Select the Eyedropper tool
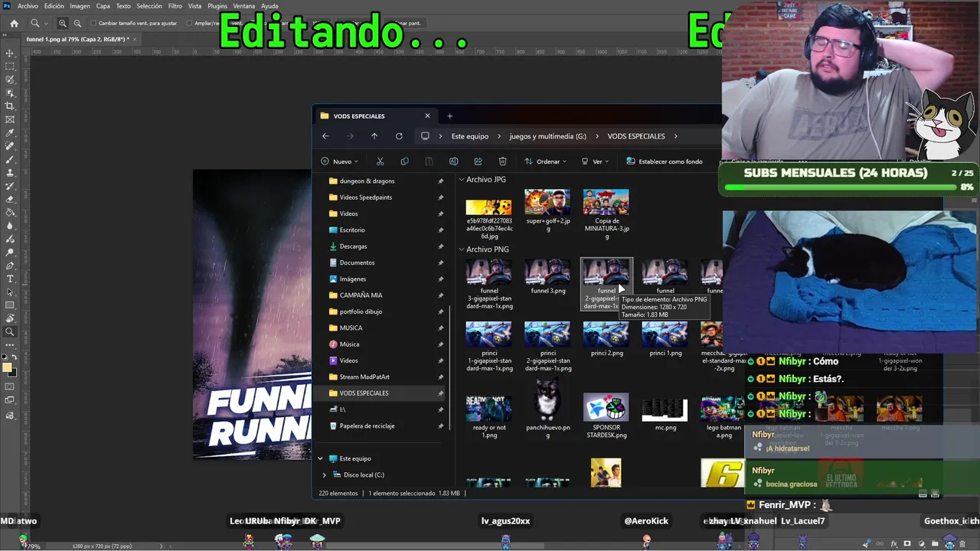 pos(10,132)
